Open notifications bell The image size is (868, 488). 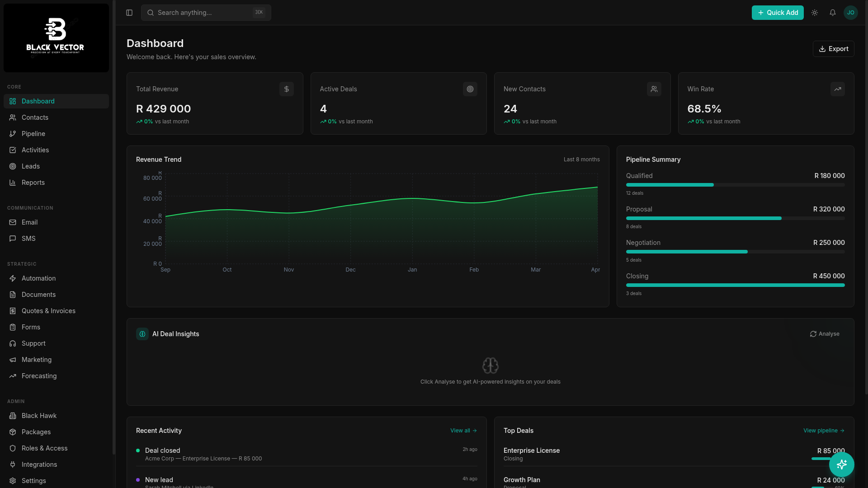pyautogui.click(x=833, y=13)
